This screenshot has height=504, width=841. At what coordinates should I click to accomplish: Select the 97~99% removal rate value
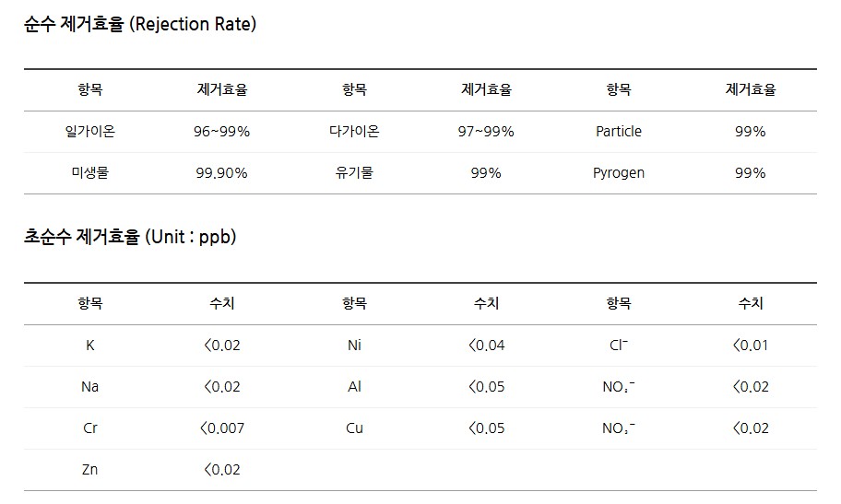[x=486, y=132]
